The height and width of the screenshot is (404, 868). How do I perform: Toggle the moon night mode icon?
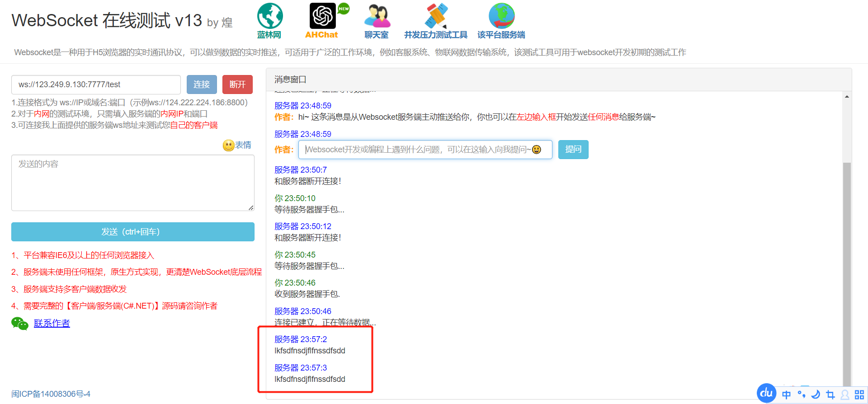point(816,395)
